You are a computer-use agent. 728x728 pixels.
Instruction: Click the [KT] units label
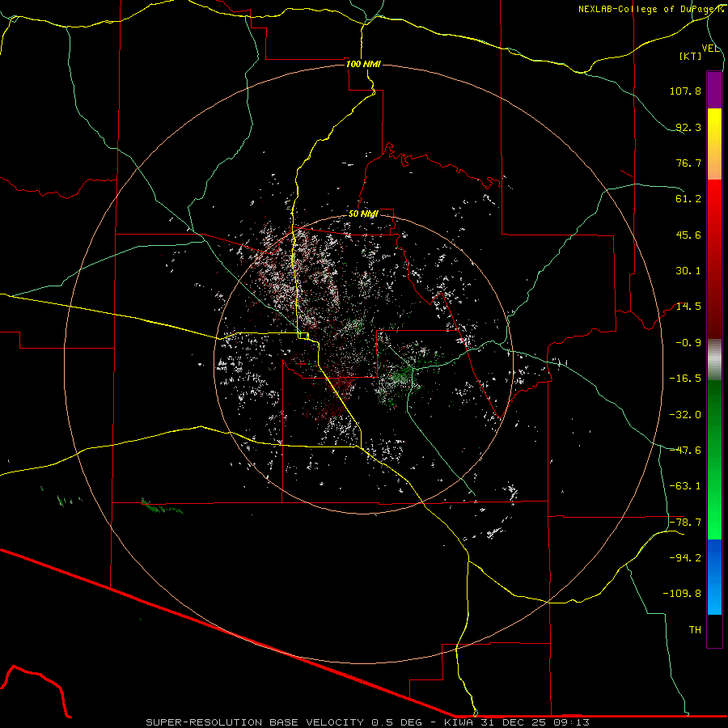tap(691, 56)
